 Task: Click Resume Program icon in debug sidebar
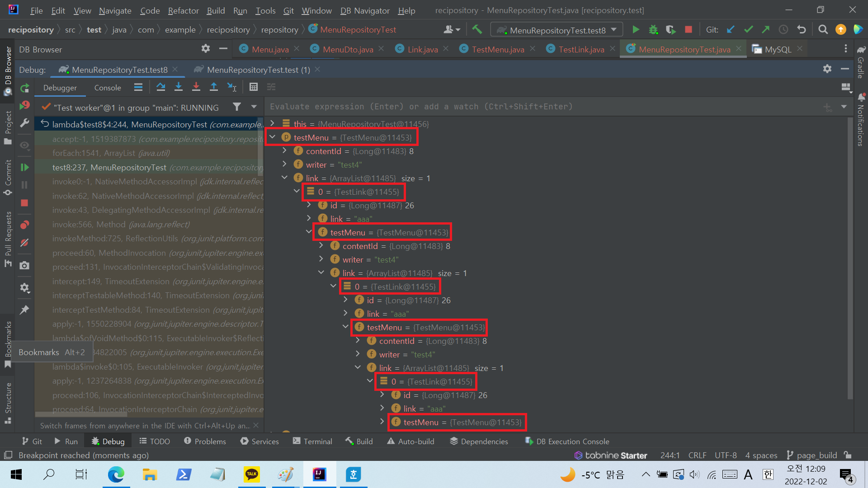tap(24, 167)
